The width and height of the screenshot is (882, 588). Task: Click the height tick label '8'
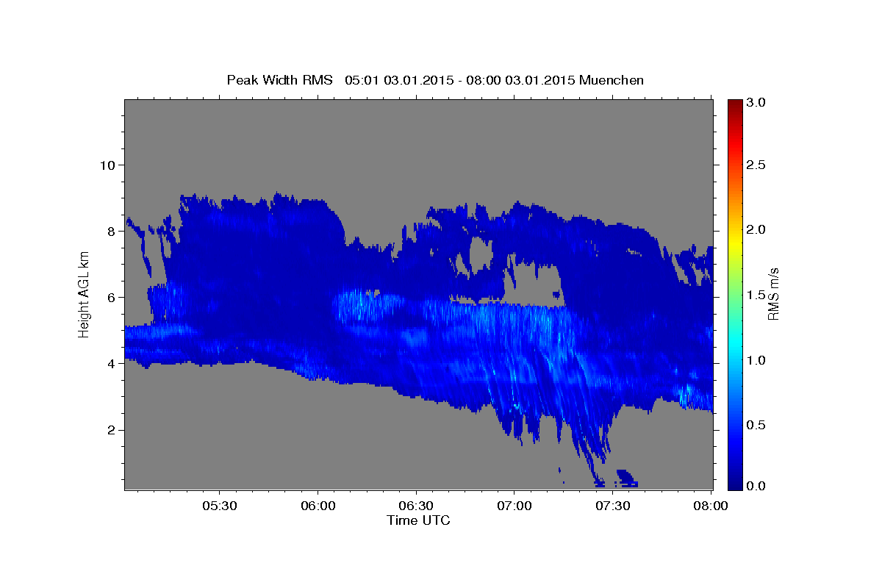[x=110, y=231]
